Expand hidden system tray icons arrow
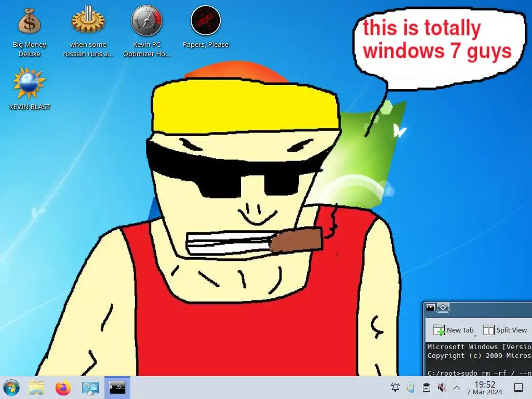 point(457,388)
